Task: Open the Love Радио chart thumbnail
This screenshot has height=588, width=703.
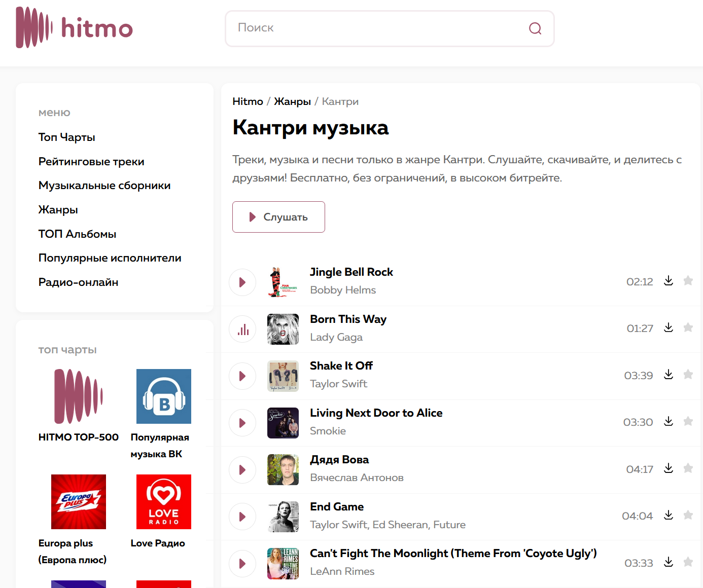Action: pyautogui.click(x=164, y=502)
